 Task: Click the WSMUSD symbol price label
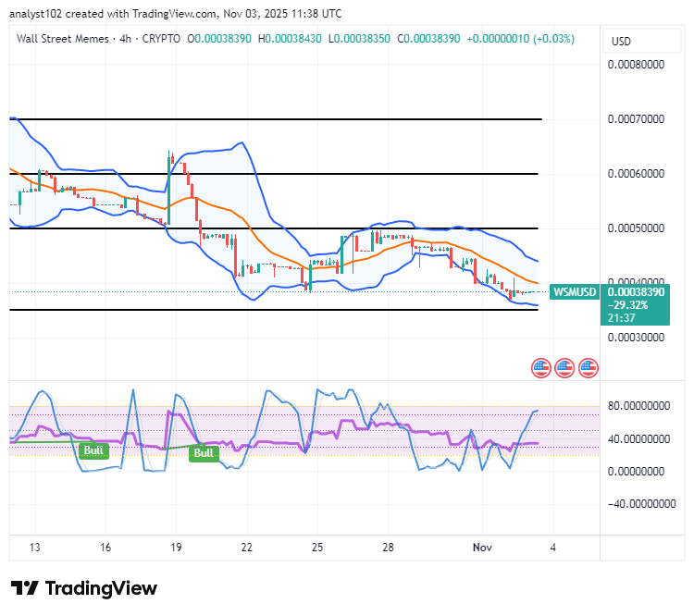(575, 292)
